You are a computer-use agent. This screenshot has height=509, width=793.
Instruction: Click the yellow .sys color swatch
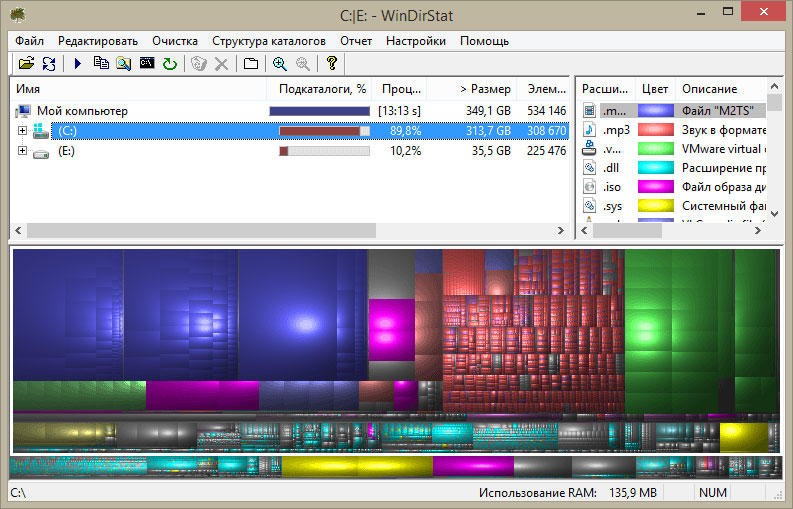coord(655,206)
